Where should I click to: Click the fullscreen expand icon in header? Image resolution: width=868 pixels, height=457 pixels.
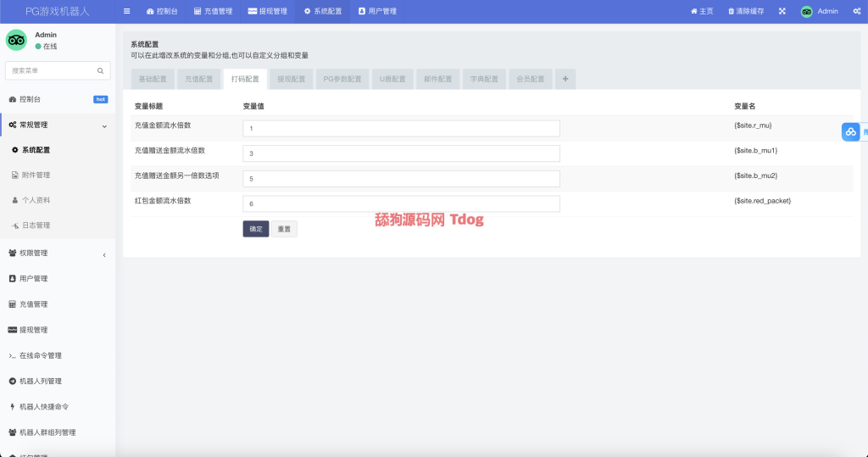[x=782, y=11]
